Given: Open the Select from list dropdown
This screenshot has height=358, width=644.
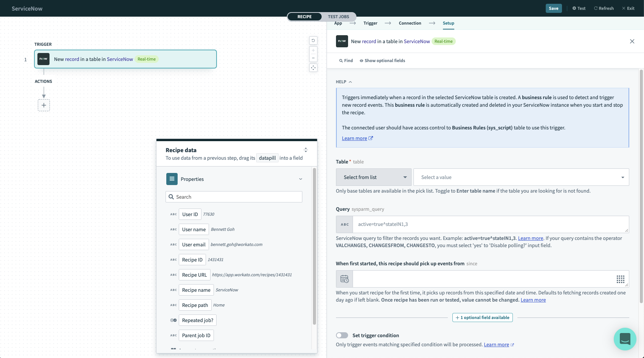Looking at the screenshot, I should coord(373,177).
